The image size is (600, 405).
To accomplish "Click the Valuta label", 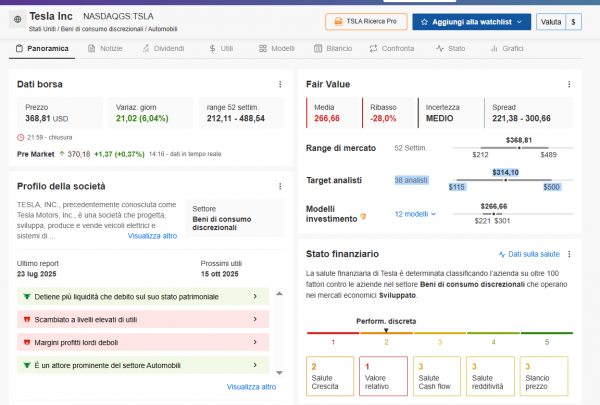I will click(551, 22).
